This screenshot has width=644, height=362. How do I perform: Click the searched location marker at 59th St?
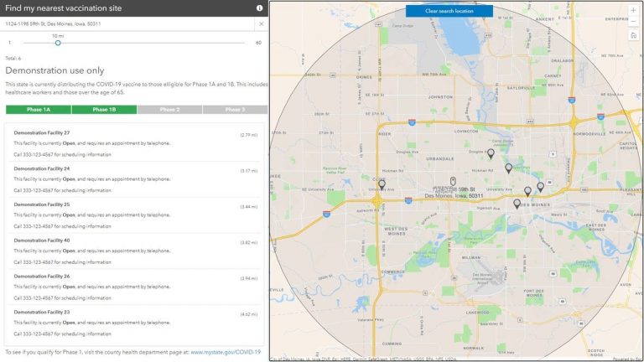tap(453, 181)
